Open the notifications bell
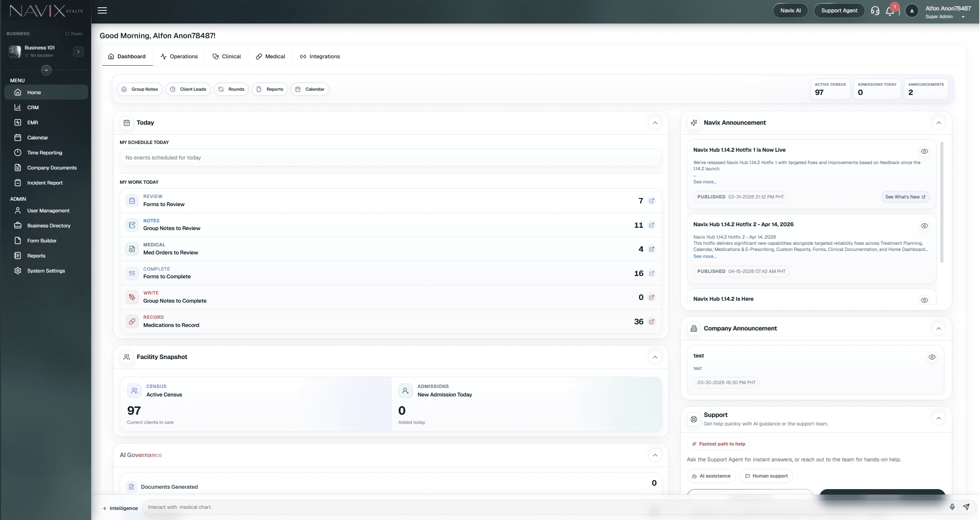Screen dimensions: 980x520 coord(890,11)
